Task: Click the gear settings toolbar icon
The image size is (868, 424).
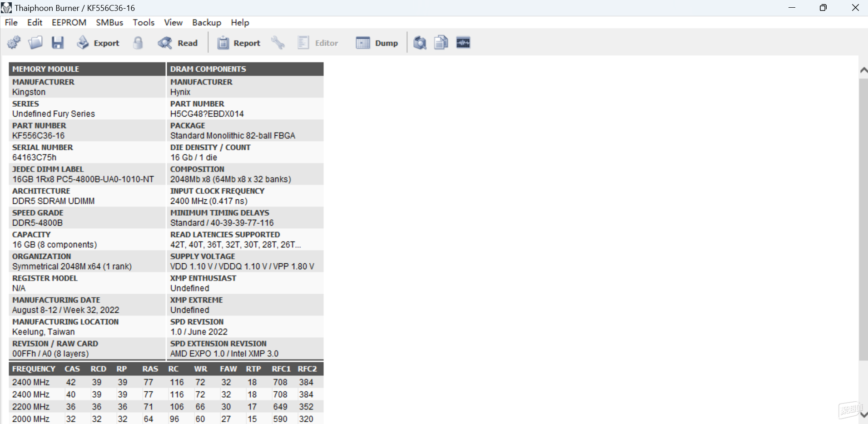Action: pos(14,43)
